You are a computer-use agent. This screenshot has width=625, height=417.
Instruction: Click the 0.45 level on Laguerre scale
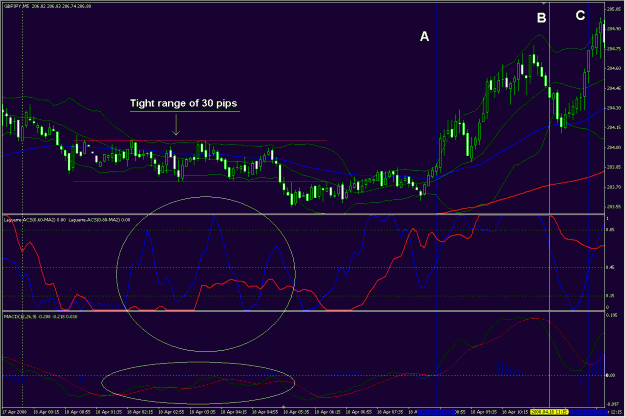(609, 268)
